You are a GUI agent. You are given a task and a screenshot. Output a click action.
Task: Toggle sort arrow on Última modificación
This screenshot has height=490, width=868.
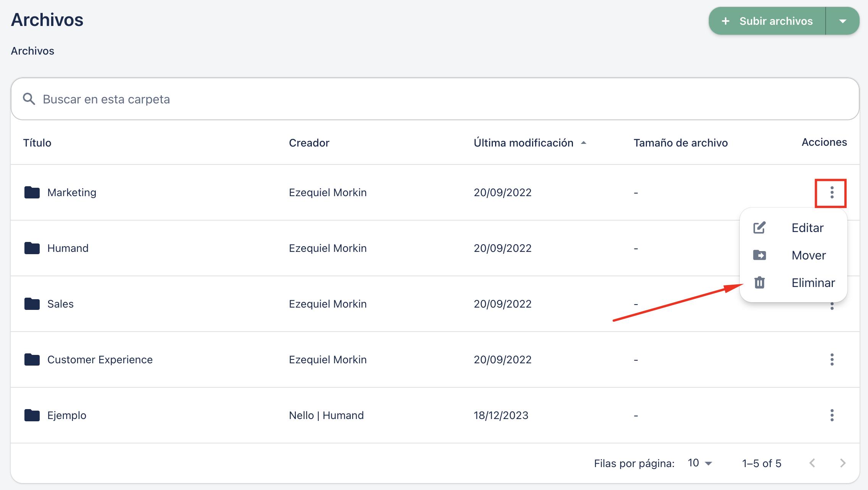[583, 143]
